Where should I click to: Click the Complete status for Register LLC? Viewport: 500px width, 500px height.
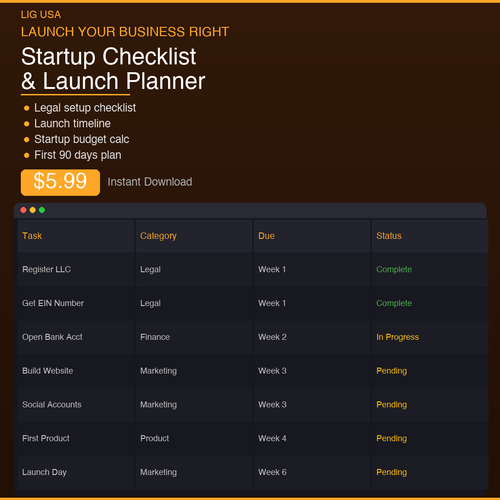point(394,269)
